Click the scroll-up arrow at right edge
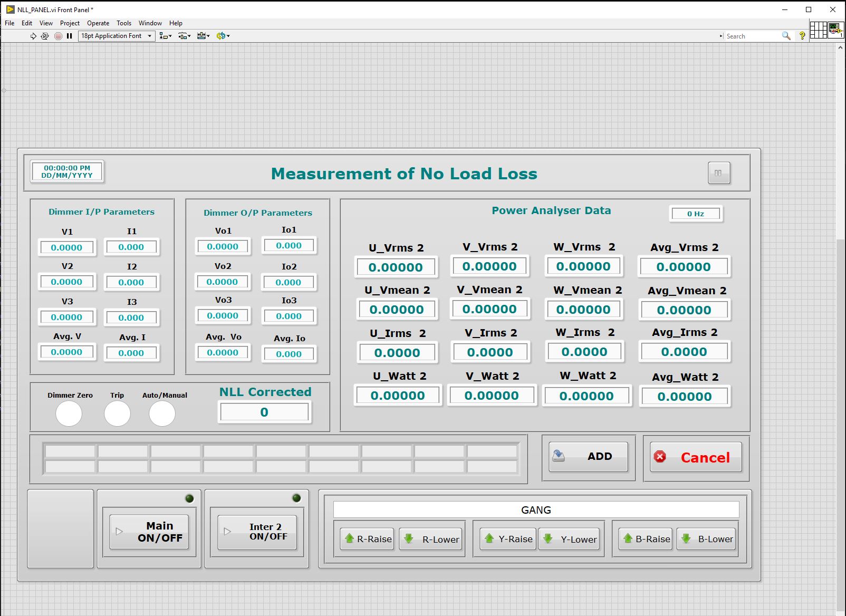Viewport: 846px width, 616px height. [x=840, y=48]
